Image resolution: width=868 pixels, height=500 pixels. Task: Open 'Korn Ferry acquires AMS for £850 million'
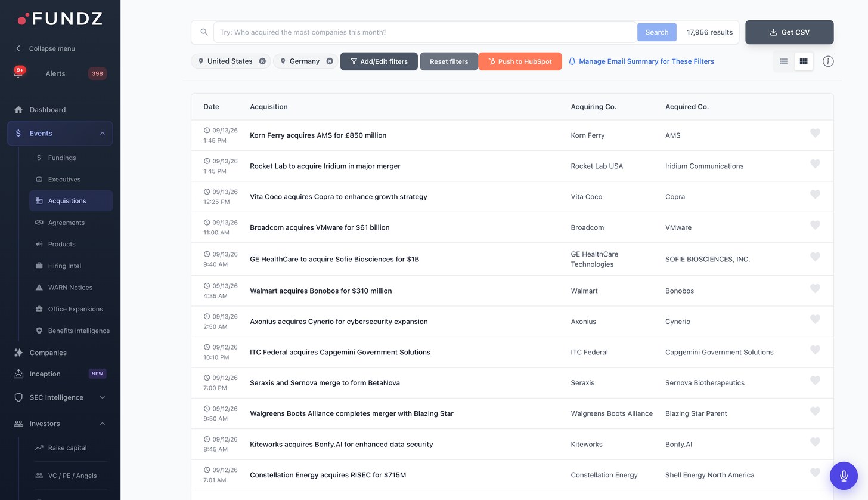pyautogui.click(x=318, y=135)
